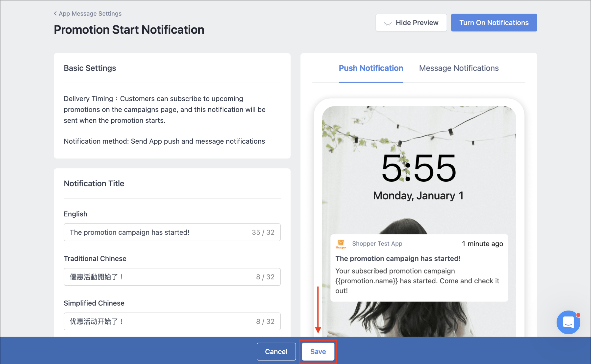Viewport: 591px width, 364px height.
Task: Click the Monday, January 1 date text
Action: coord(418,196)
